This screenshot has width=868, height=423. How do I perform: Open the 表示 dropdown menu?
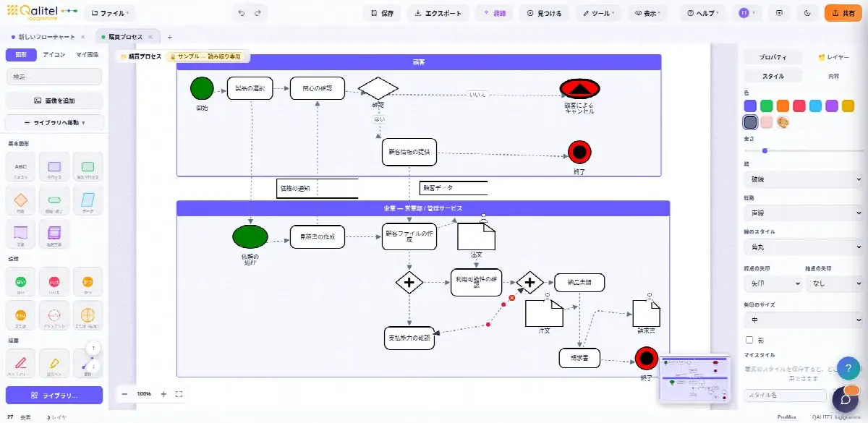tap(649, 13)
